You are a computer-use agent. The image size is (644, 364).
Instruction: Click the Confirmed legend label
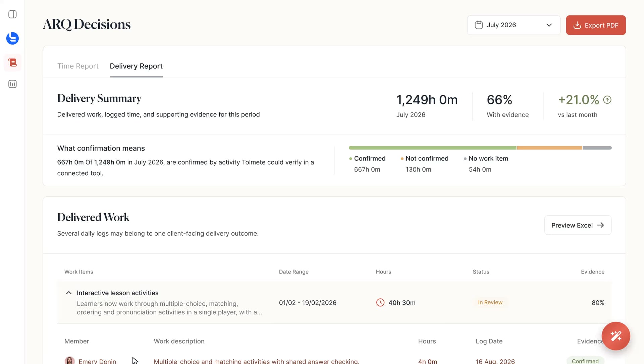[x=370, y=159]
